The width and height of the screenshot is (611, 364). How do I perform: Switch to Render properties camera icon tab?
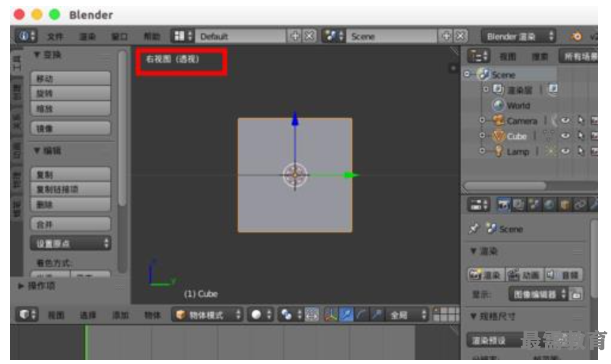click(x=503, y=204)
